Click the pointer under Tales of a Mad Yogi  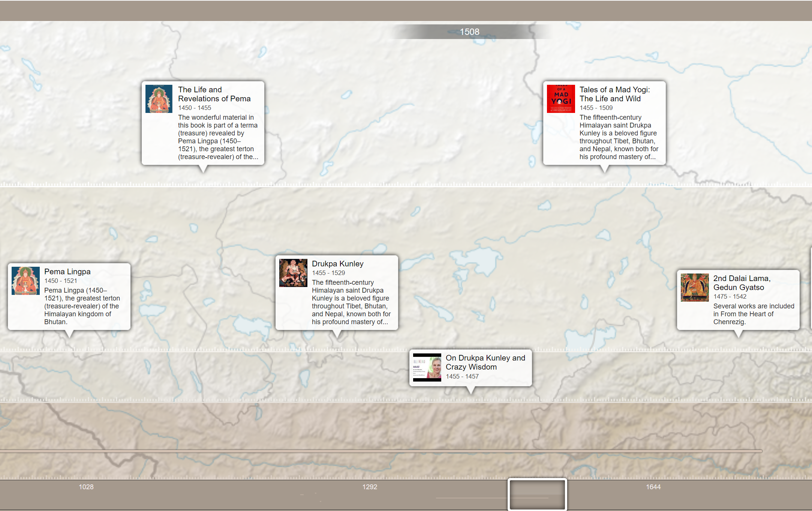604,171
